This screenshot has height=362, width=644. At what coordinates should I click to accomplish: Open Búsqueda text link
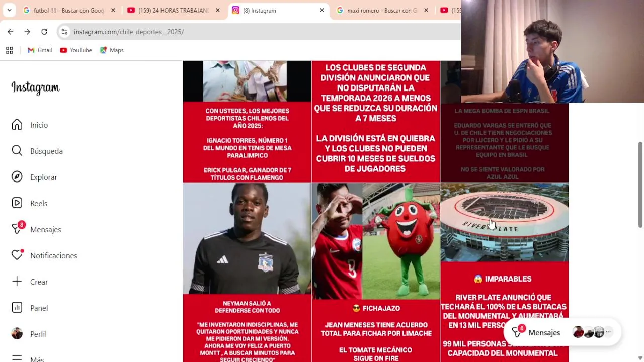point(46,151)
